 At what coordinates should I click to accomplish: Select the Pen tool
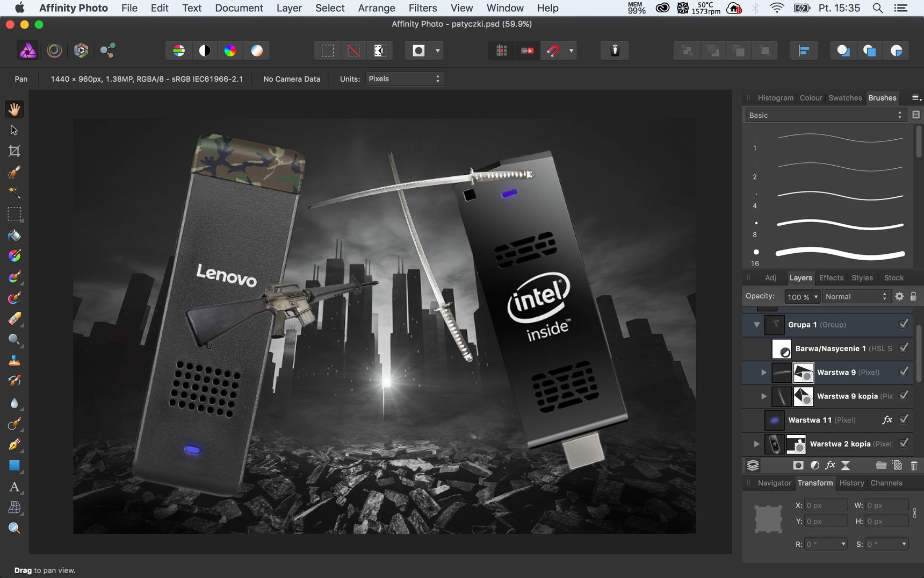coord(15,445)
